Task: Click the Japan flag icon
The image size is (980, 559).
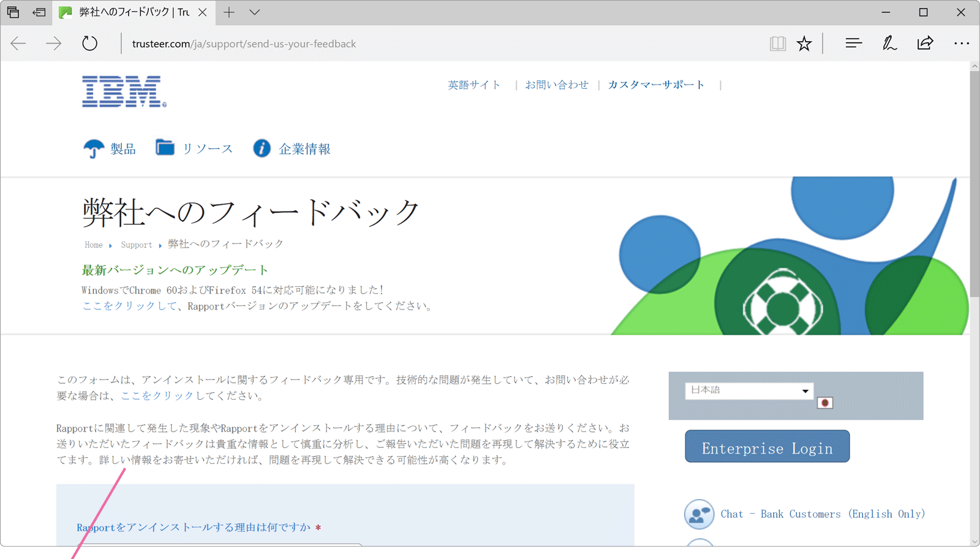Action: [825, 403]
